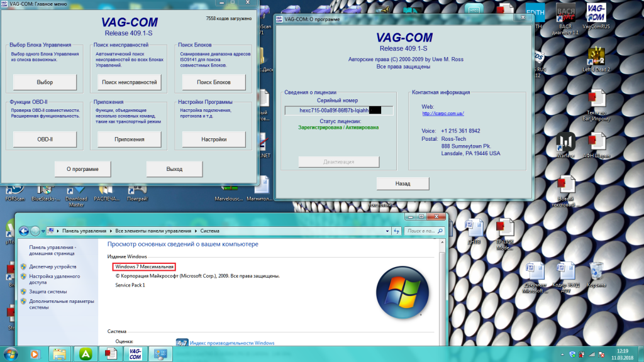Open Диспетчер устройств in the left panel
Image resolution: width=644 pixels, height=362 pixels.
click(x=53, y=266)
